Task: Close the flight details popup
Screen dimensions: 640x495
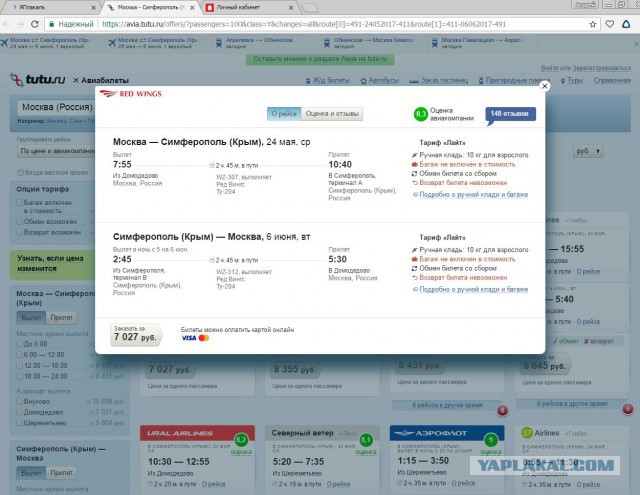Action: tap(544, 86)
